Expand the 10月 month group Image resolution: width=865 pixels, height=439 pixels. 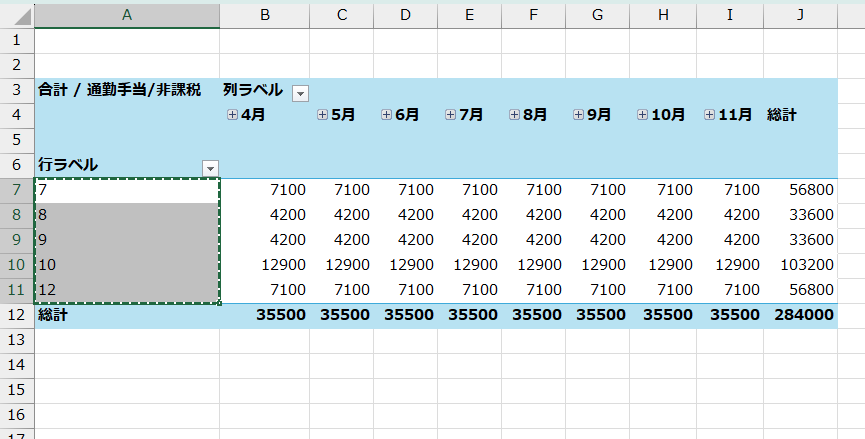[642, 115]
